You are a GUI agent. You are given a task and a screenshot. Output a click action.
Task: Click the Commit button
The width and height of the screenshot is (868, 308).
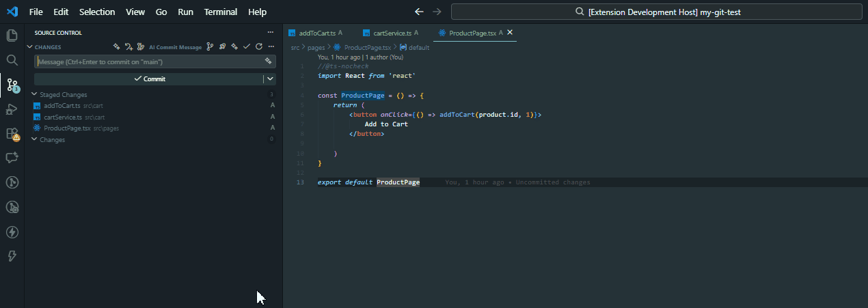pyautogui.click(x=149, y=79)
